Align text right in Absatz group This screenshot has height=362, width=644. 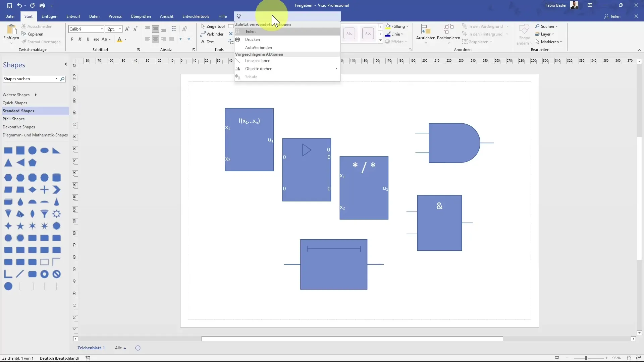pos(164,39)
